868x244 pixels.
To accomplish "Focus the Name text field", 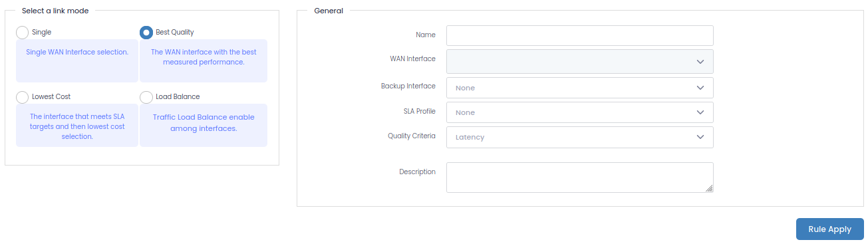I will tap(580, 35).
